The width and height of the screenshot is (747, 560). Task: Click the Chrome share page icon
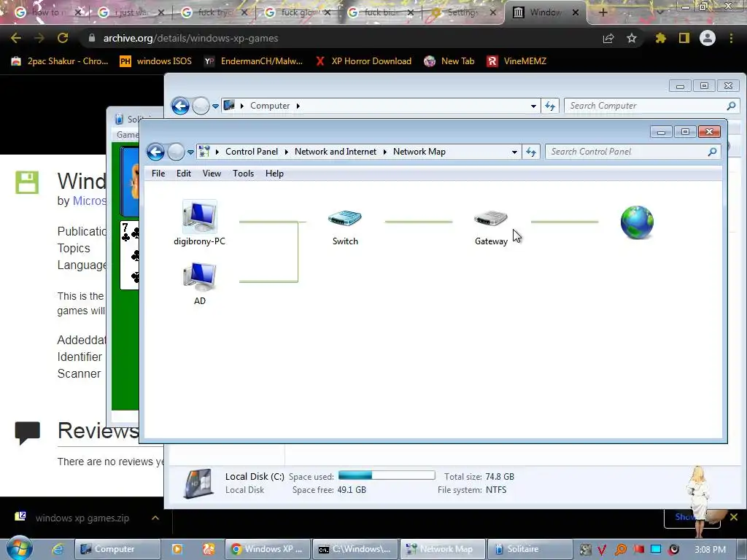(x=608, y=38)
